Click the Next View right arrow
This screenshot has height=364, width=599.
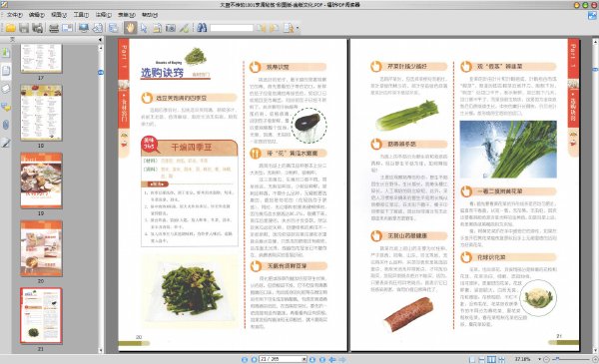(x=342, y=359)
